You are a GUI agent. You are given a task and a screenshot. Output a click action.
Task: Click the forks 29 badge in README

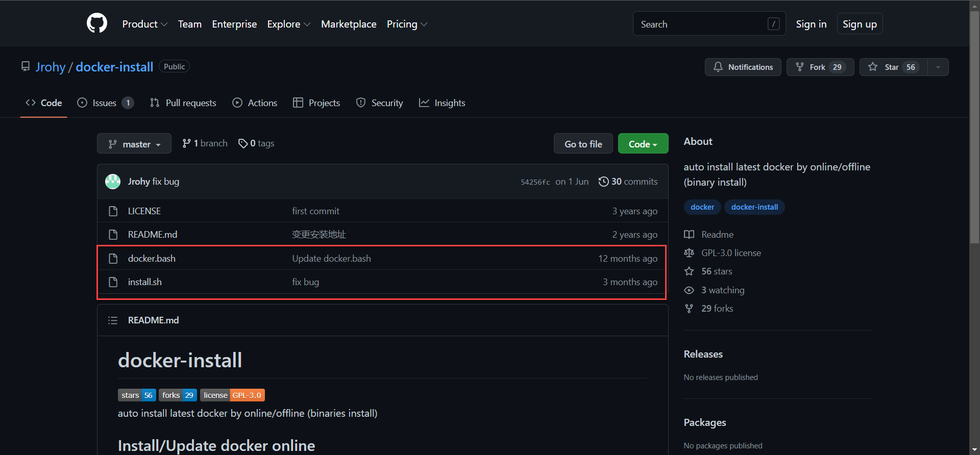point(178,395)
